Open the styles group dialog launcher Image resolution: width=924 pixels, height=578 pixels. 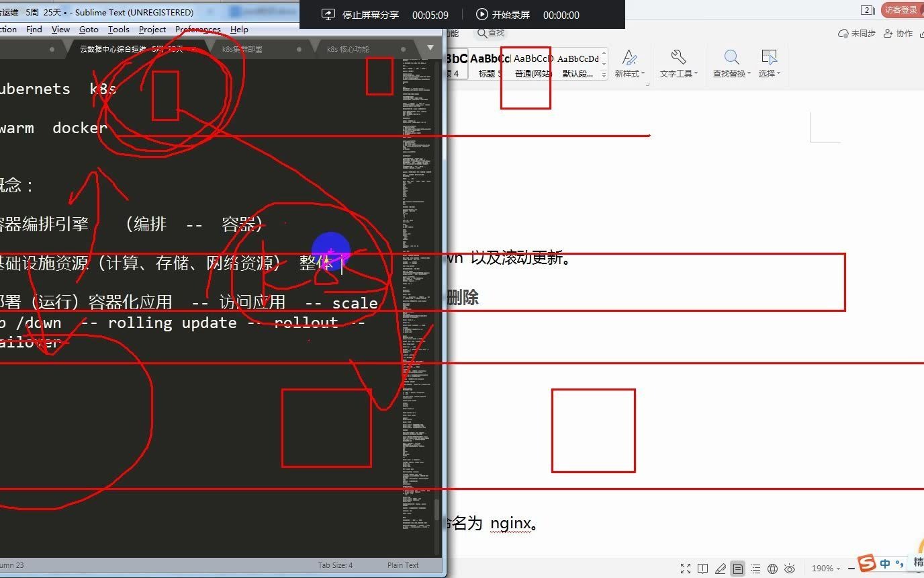(x=647, y=83)
